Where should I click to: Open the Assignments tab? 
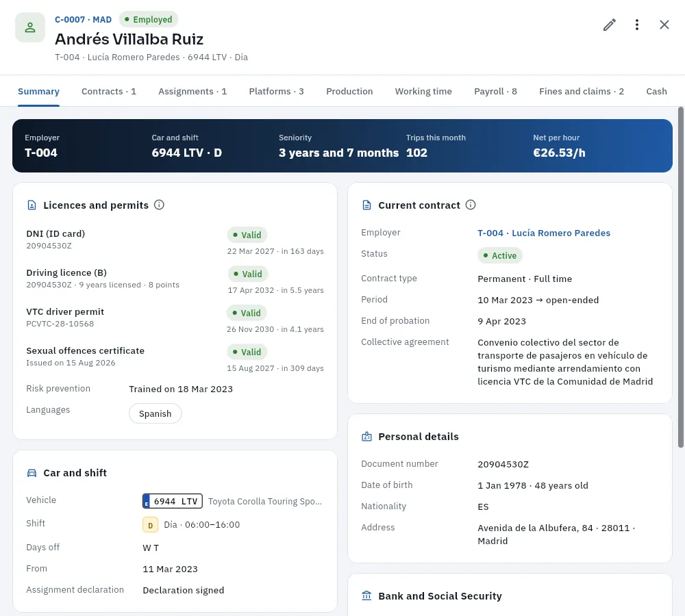tap(192, 91)
